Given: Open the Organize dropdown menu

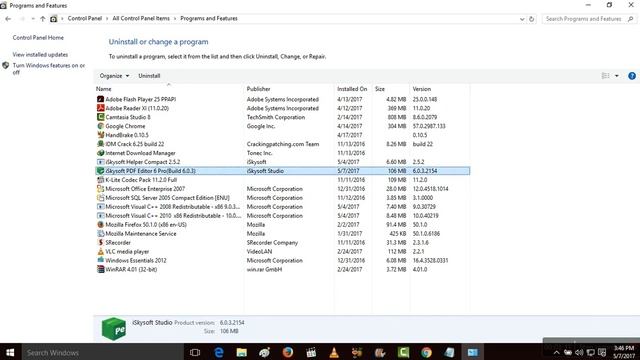Looking at the screenshot, I should tap(114, 76).
